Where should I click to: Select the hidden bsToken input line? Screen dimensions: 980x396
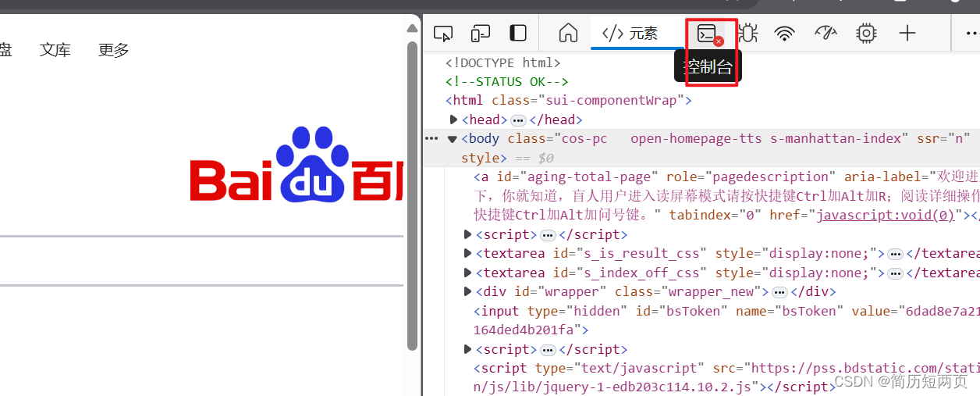pyautogui.click(x=726, y=320)
